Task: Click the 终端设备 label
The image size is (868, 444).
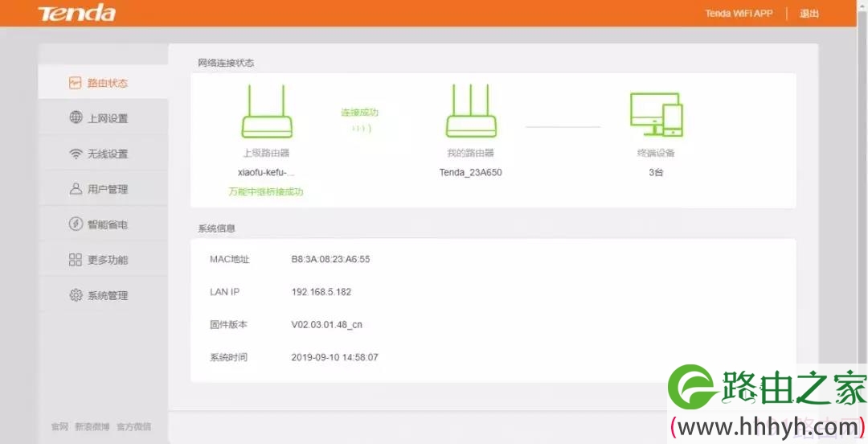Action: (656, 153)
